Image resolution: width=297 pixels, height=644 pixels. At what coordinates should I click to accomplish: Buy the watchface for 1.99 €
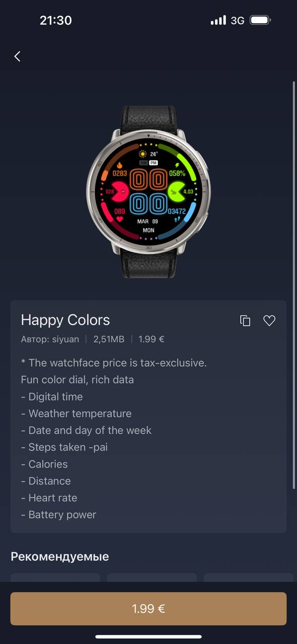148,609
